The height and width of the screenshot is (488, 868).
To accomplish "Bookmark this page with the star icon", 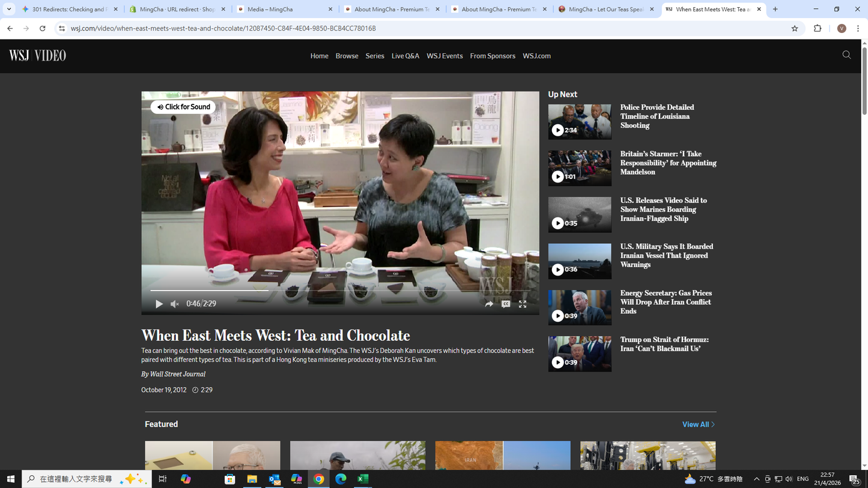I will click(795, 28).
